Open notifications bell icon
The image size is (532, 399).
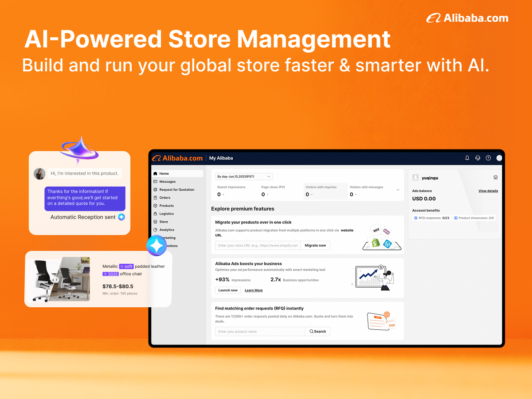(x=467, y=158)
